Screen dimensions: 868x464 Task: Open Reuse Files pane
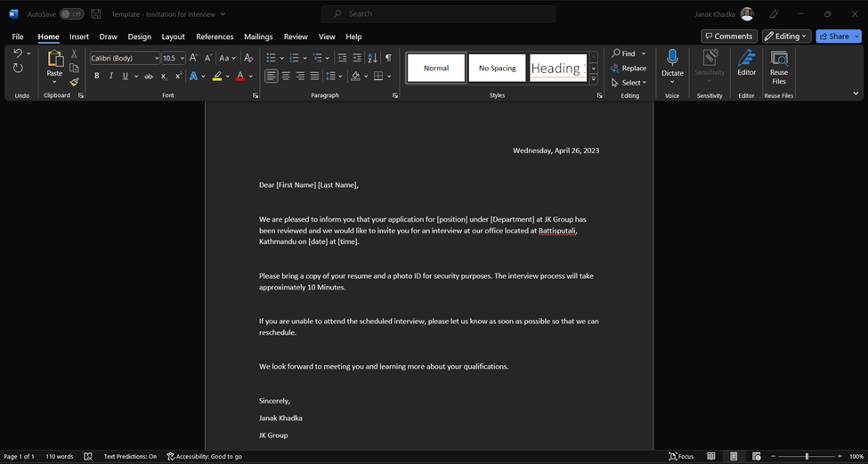click(779, 68)
